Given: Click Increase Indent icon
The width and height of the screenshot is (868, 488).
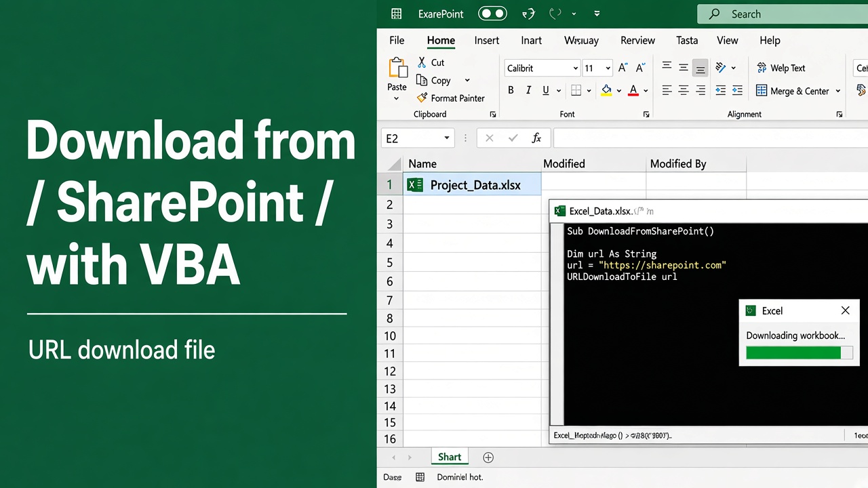Looking at the screenshot, I should [x=738, y=90].
